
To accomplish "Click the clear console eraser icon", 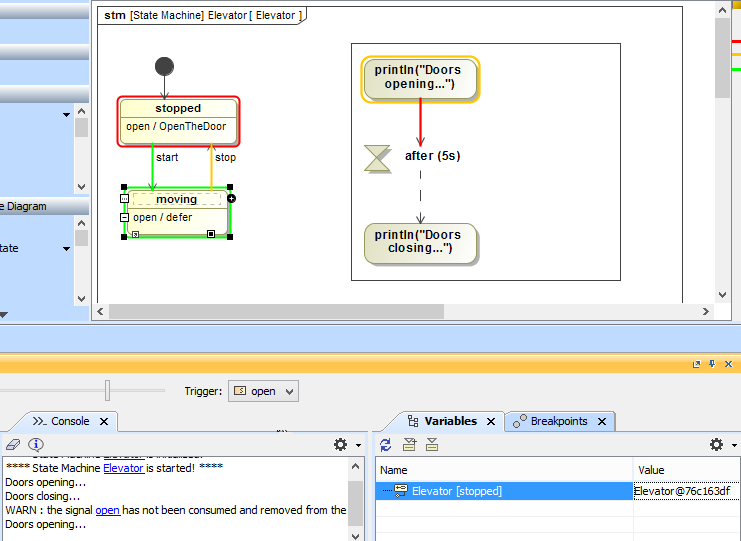I will coord(13,445).
